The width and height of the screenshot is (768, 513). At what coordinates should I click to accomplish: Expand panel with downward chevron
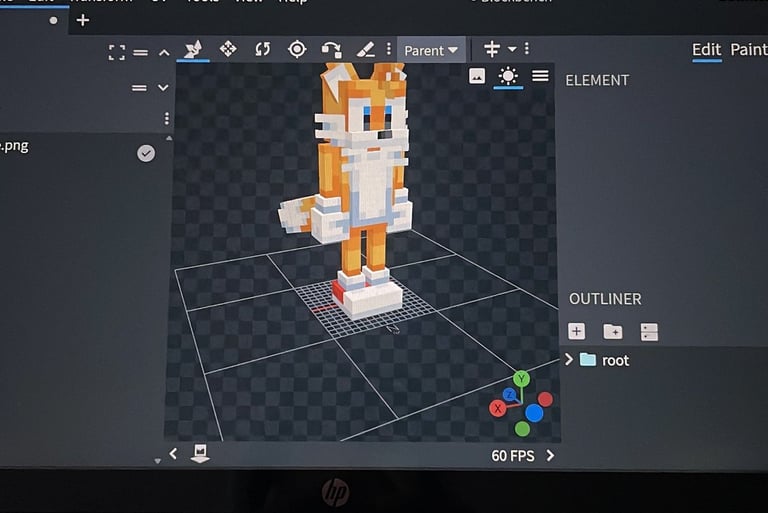coord(163,88)
